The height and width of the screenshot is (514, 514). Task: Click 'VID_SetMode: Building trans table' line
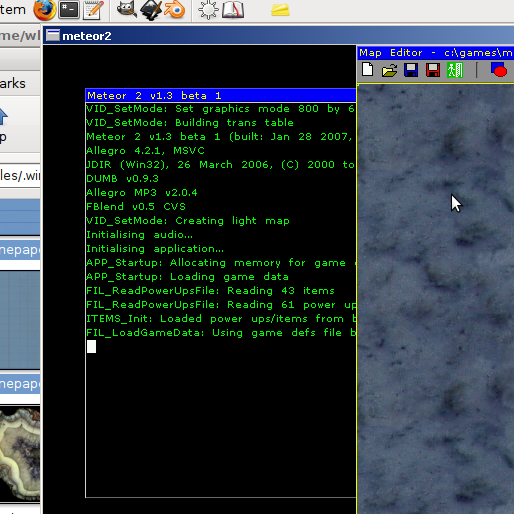coord(190,123)
